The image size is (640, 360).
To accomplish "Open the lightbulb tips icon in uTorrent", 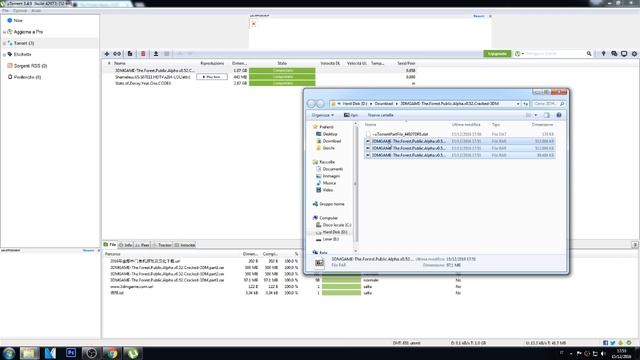I will point(604,54).
